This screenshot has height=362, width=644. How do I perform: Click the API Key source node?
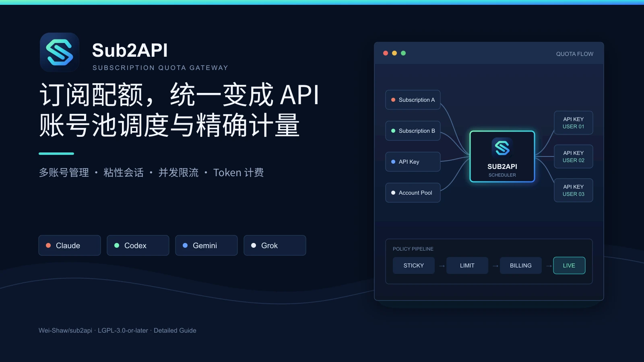pos(413,162)
